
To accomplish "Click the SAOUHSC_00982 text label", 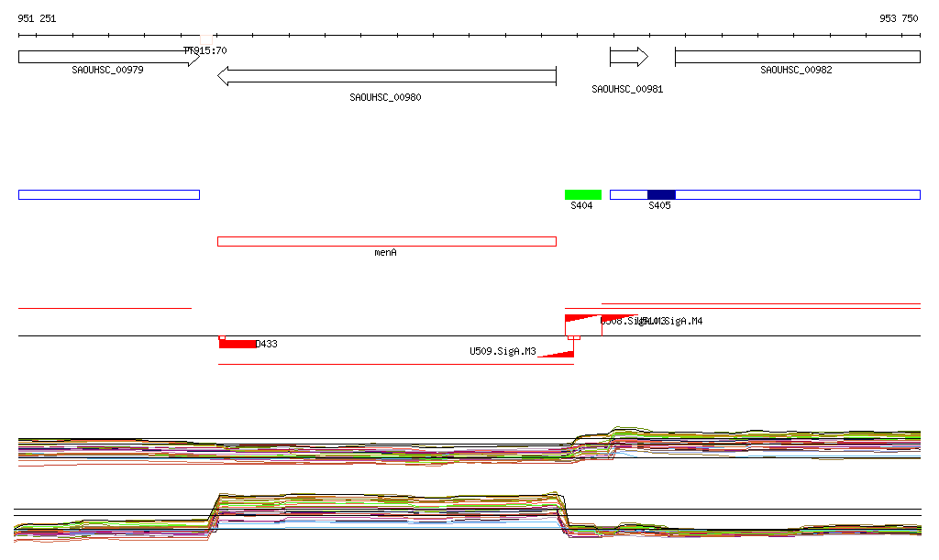I will 797,70.
